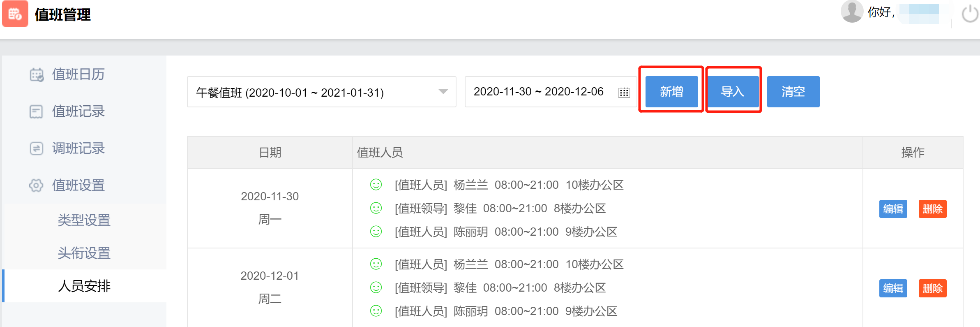Click the 值班记录 sidebar icon
Screen dimensions: 980x327
pos(36,111)
